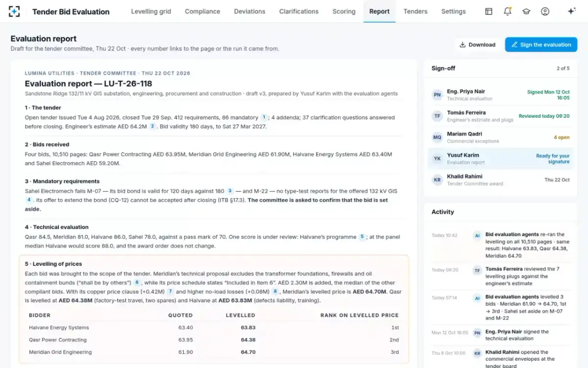Click the "Reviewed today 09:20" status
588x368 pixels.
pos(544,116)
